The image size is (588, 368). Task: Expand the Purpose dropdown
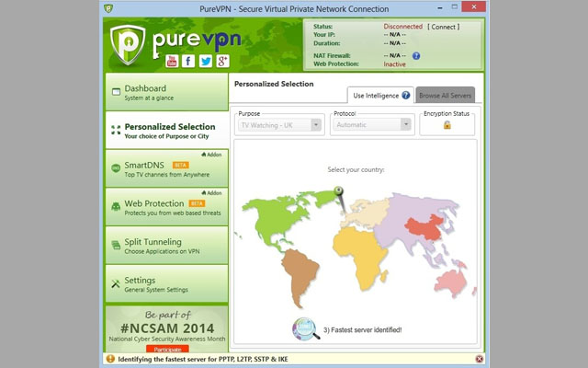pos(279,124)
